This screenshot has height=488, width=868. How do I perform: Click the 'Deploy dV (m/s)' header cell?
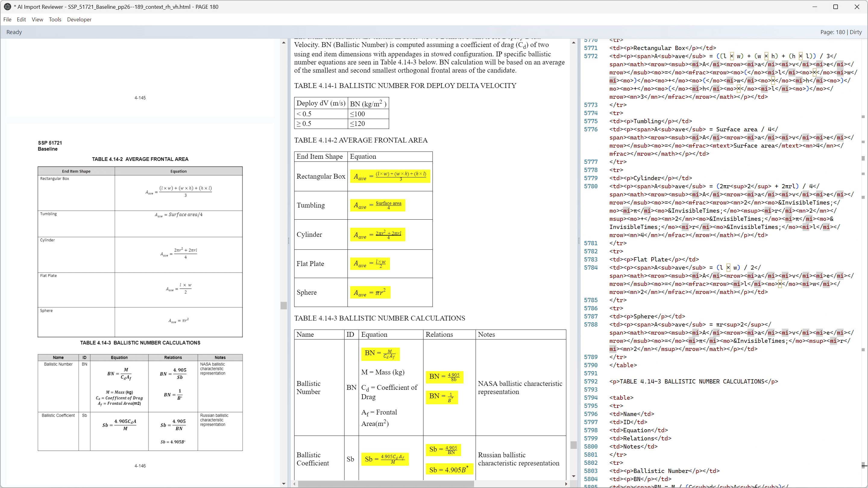(x=321, y=103)
